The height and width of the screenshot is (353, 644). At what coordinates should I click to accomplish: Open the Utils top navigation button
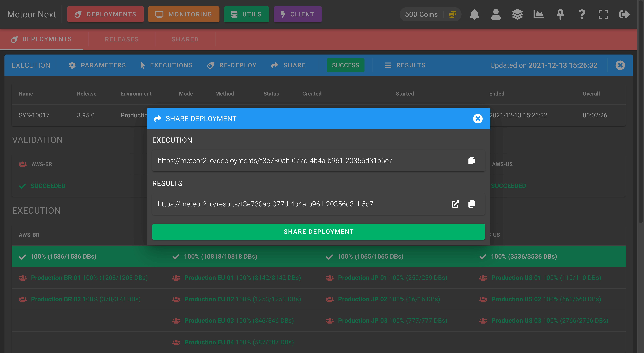[x=247, y=14]
